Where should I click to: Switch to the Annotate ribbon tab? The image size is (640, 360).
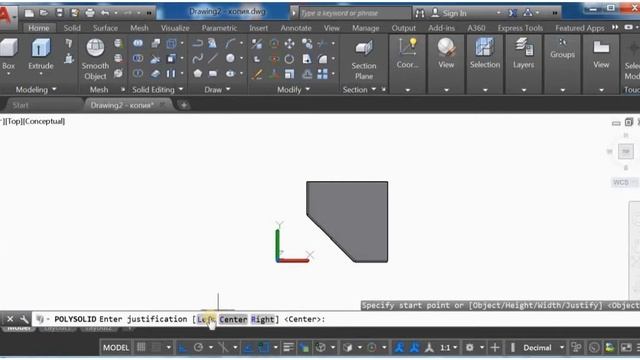296,28
